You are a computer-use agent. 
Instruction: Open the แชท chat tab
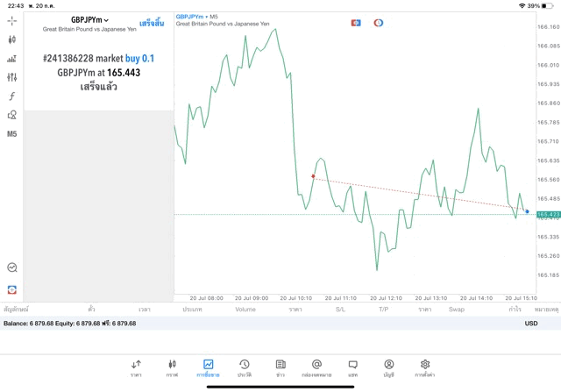click(352, 368)
